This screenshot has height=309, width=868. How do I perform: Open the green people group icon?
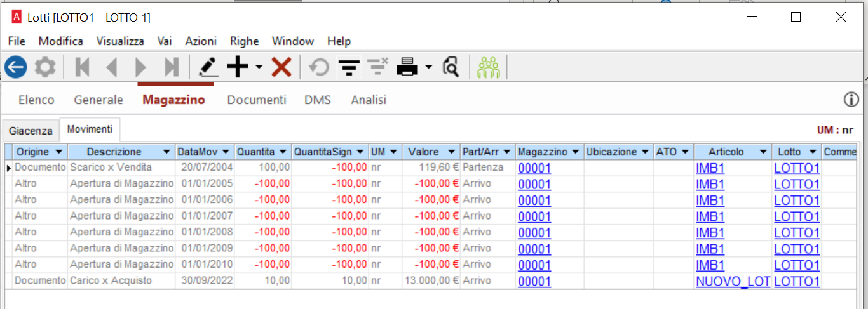pyautogui.click(x=489, y=67)
